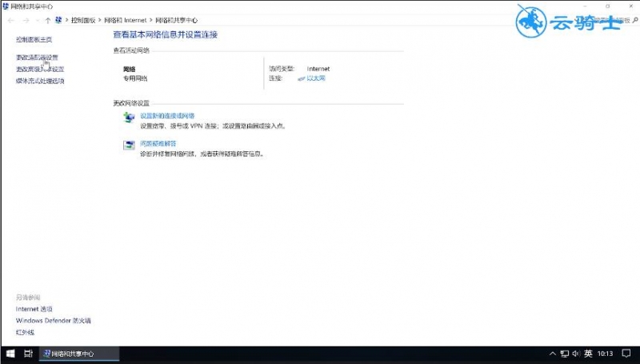Click the address bar network icon
Image resolution: width=640 pixels, height=364 pixels.
(58, 20)
